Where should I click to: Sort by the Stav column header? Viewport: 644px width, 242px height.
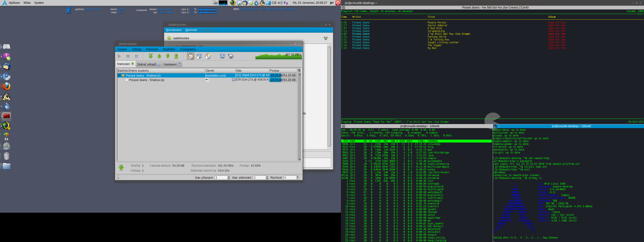(x=252, y=71)
